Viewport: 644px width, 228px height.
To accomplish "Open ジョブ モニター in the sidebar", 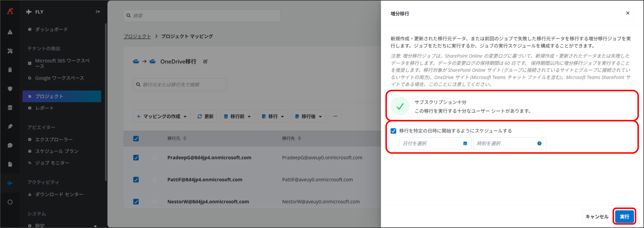I will (x=52, y=163).
